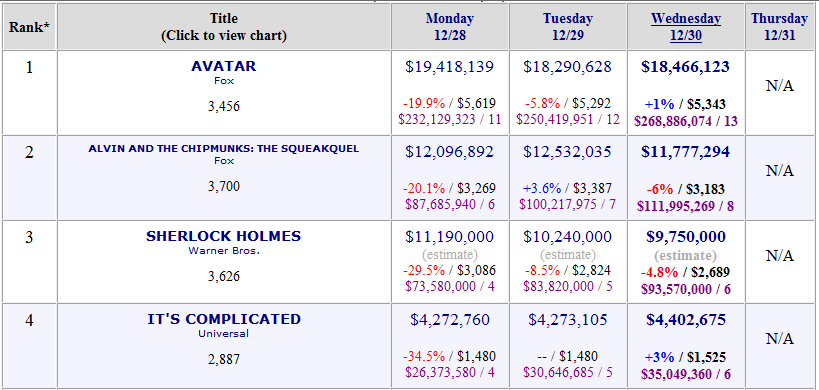Select Alvin's Tuesday gross $12,532,035
The height and width of the screenshot is (390, 819).
pyautogui.click(x=567, y=152)
